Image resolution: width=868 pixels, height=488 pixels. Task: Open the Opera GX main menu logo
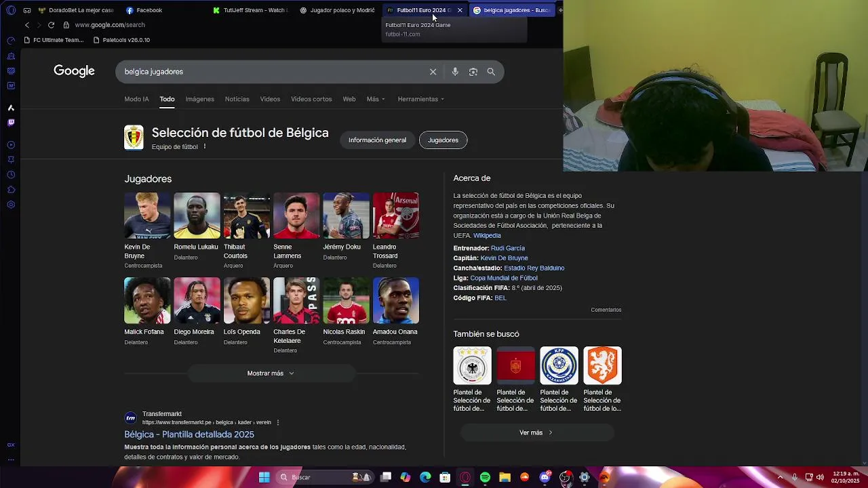pyautogui.click(x=11, y=10)
